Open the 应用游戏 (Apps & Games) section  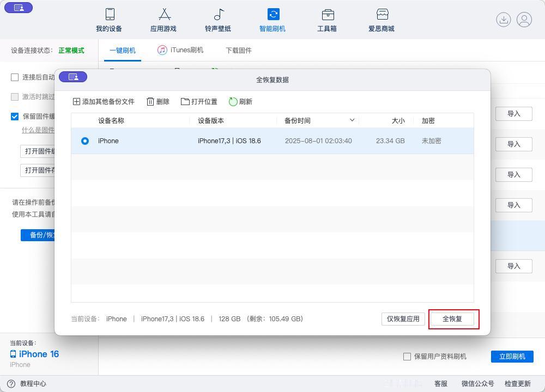click(163, 20)
